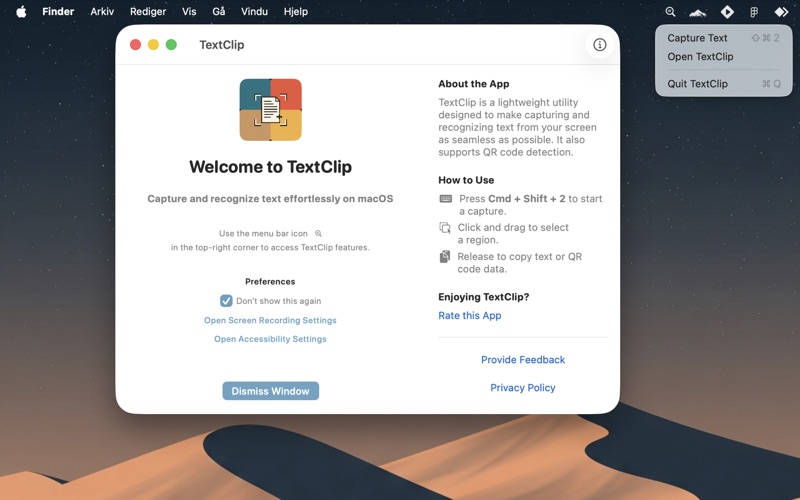
Task: Click the info icon in TextClip title bar
Action: tap(599, 45)
